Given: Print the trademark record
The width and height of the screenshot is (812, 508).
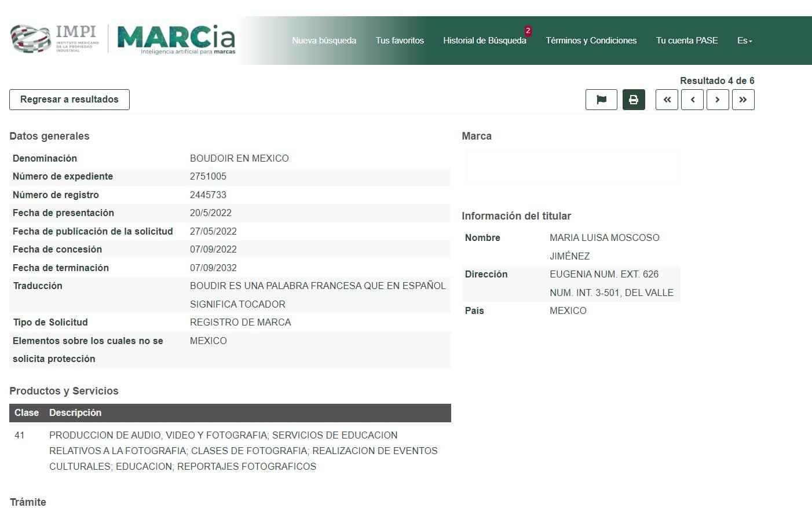Looking at the screenshot, I should [634, 100].
